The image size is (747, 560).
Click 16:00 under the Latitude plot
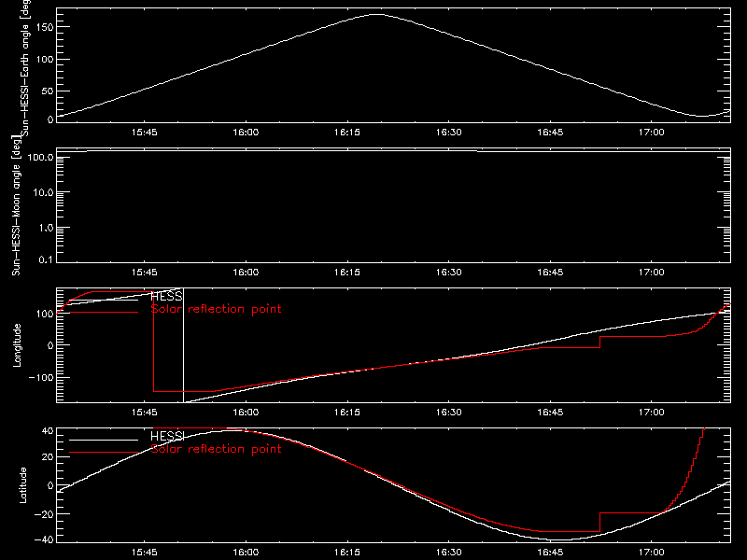(x=246, y=553)
